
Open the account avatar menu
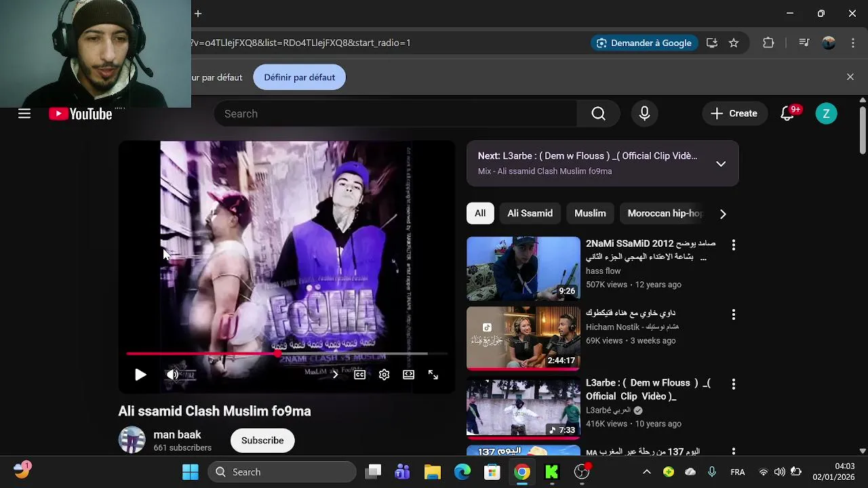coord(826,114)
